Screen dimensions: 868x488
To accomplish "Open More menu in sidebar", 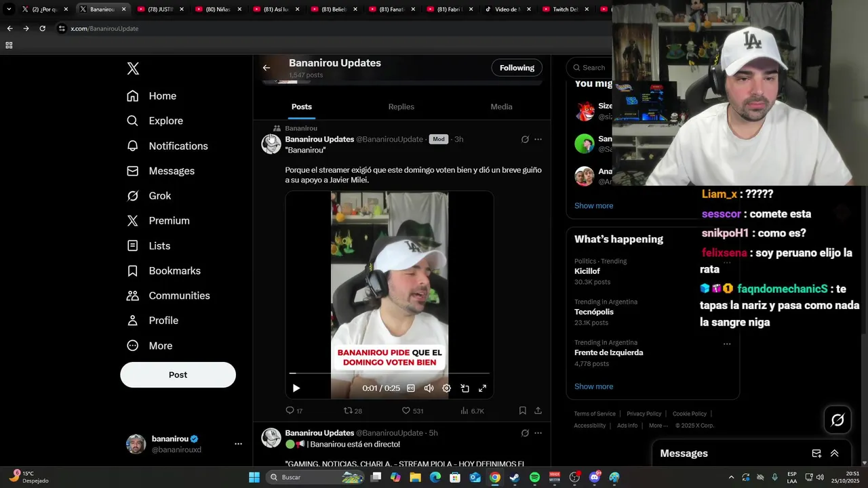I will (150, 346).
